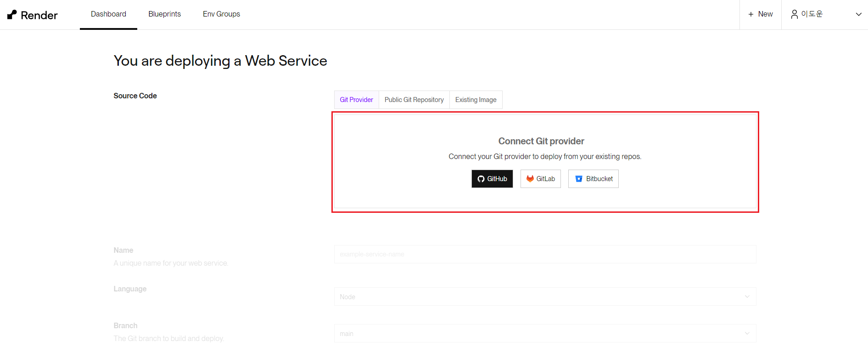This screenshot has width=868, height=353.
Task: Open the Dashboard nav tab
Action: click(108, 14)
